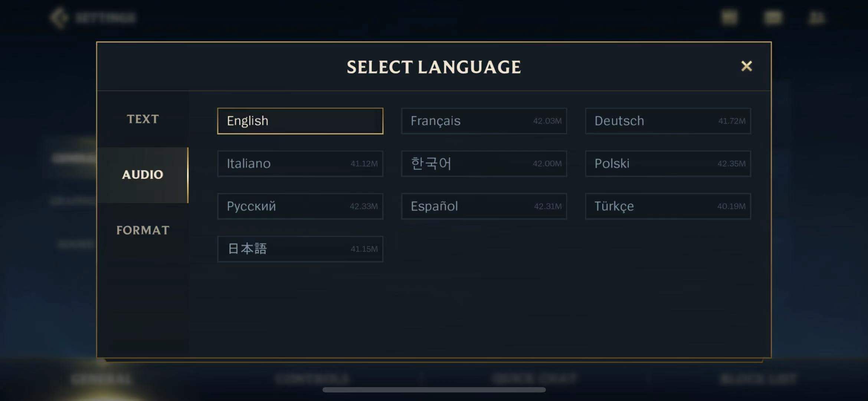Select the Japanese audio language option
This screenshot has height=401, width=868.
[x=300, y=249]
